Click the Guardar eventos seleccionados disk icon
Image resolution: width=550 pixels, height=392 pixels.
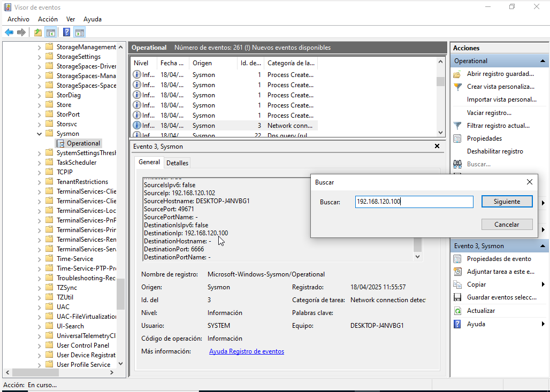click(x=457, y=297)
